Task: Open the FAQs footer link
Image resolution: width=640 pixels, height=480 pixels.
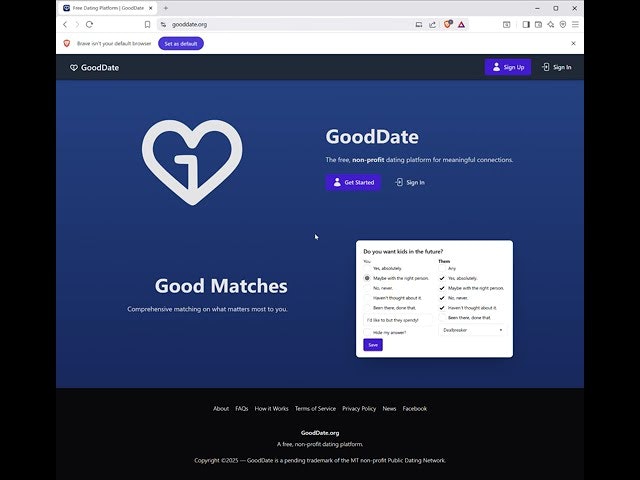Action: [x=242, y=409]
